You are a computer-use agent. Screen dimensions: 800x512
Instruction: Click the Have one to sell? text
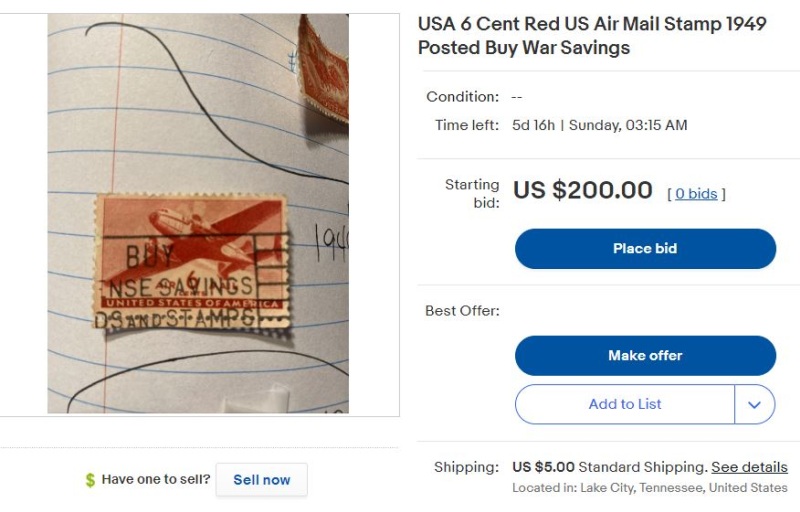coord(156,480)
